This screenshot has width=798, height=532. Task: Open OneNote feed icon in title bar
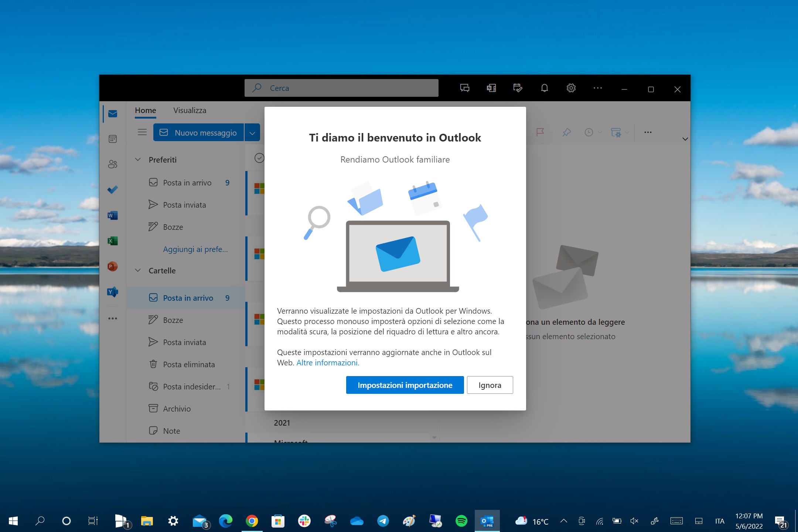pyautogui.click(x=491, y=88)
